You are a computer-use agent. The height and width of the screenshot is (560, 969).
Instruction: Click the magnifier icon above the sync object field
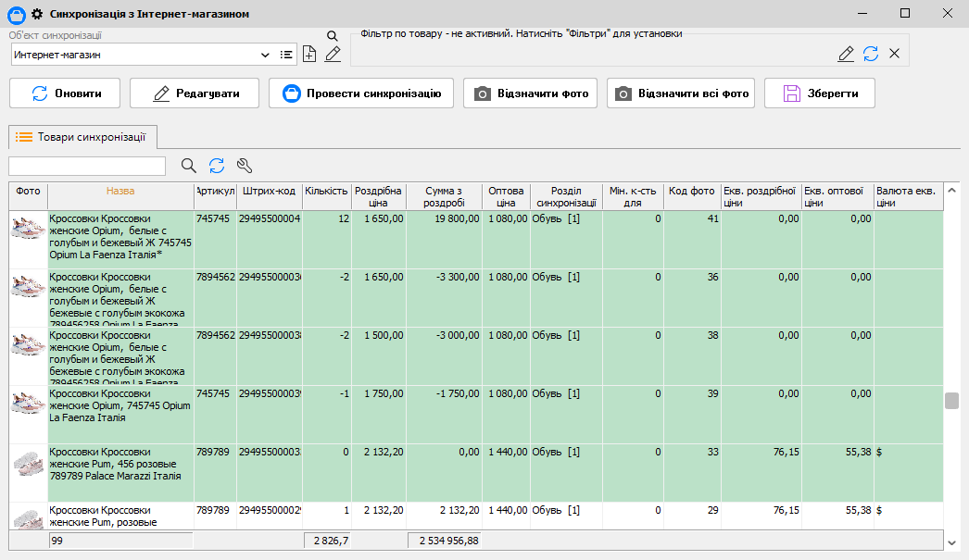point(333,35)
